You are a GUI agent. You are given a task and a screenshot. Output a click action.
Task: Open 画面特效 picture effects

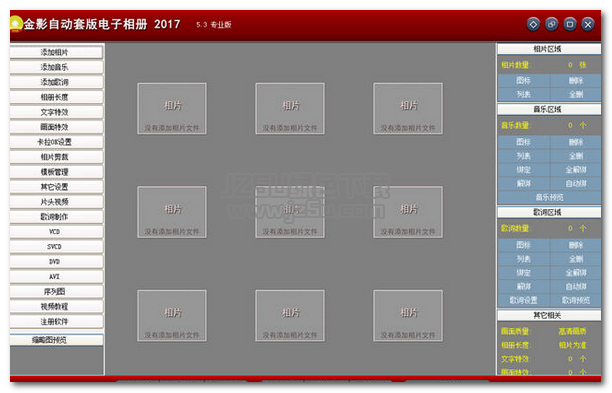pyautogui.click(x=56, y=127)
